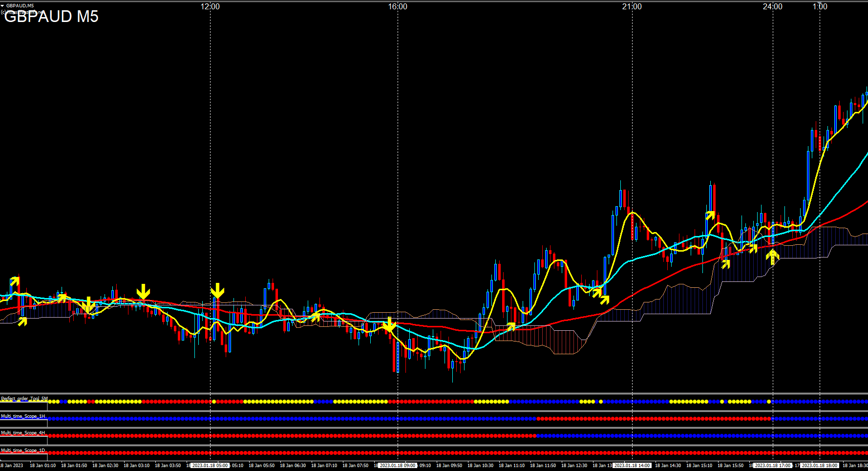Click the highlighted 2023.01.18 05:00 date marker
The width and height of the screenshot is (868, 471).
210,466
